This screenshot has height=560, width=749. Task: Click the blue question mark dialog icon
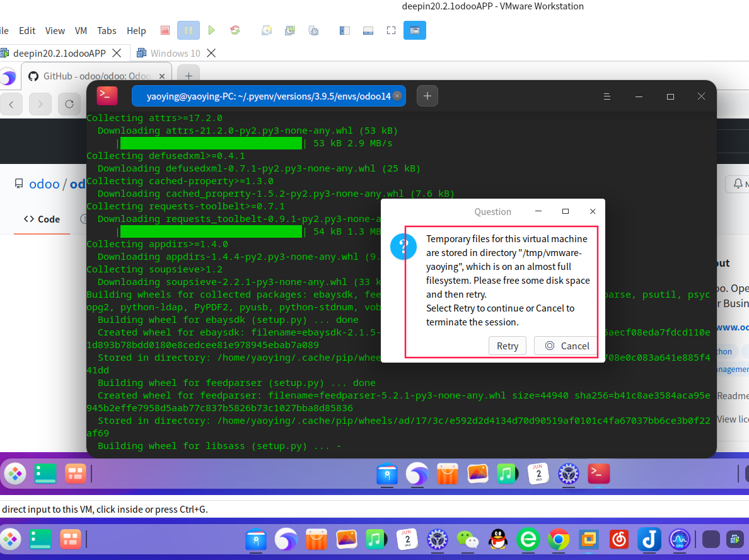(403, 247)
